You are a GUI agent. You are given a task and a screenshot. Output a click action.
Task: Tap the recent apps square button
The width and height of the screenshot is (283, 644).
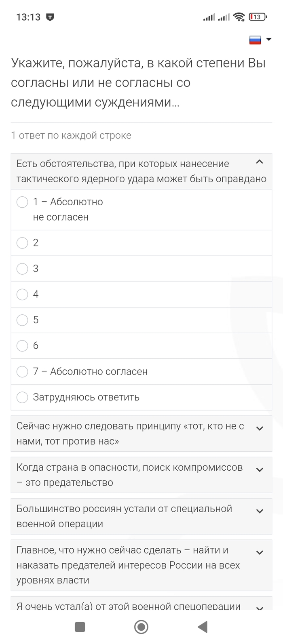pyautogui.click(x=80, y=627)
